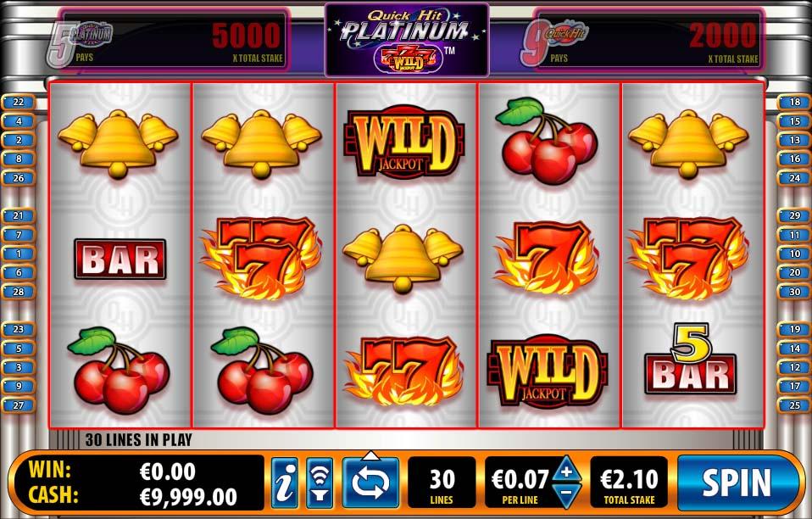
Task: Click the BAR symbol on first reel
Action: [x=120, y=259]
